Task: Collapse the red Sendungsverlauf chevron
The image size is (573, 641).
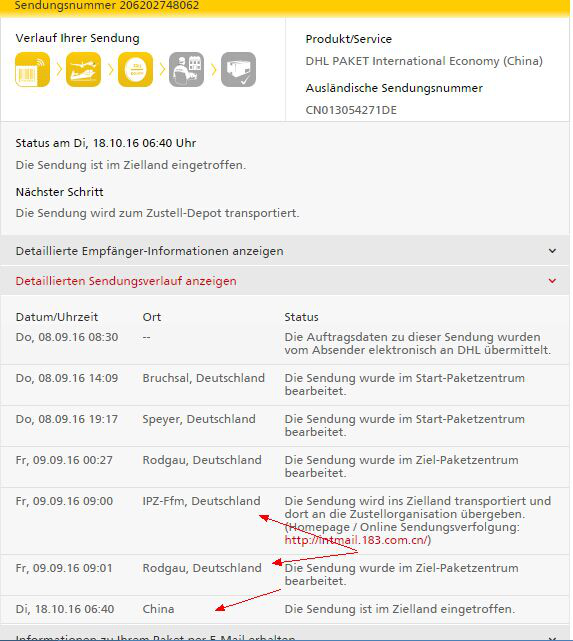Action: (x=552, y=281)
